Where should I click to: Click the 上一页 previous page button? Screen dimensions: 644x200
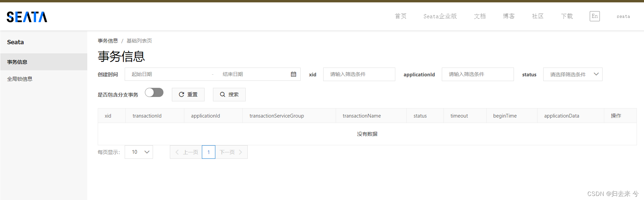[x=186, y=152]
